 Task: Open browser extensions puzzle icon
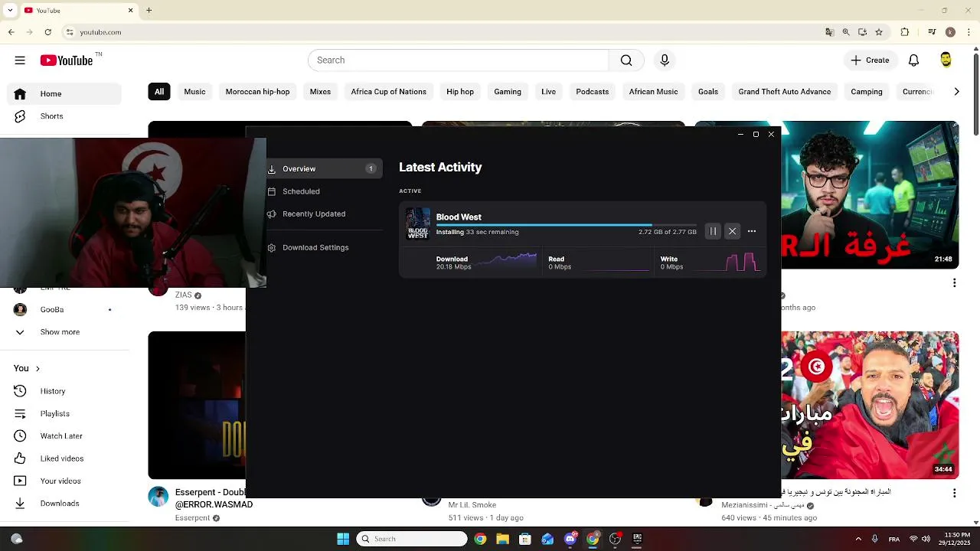(x=905, y=32)
